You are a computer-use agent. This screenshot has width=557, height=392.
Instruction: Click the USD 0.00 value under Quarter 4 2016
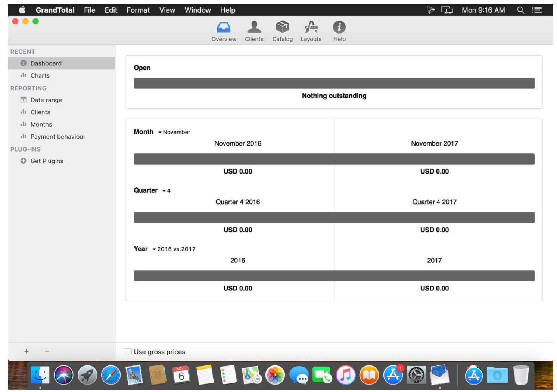(x=238, y=230)
